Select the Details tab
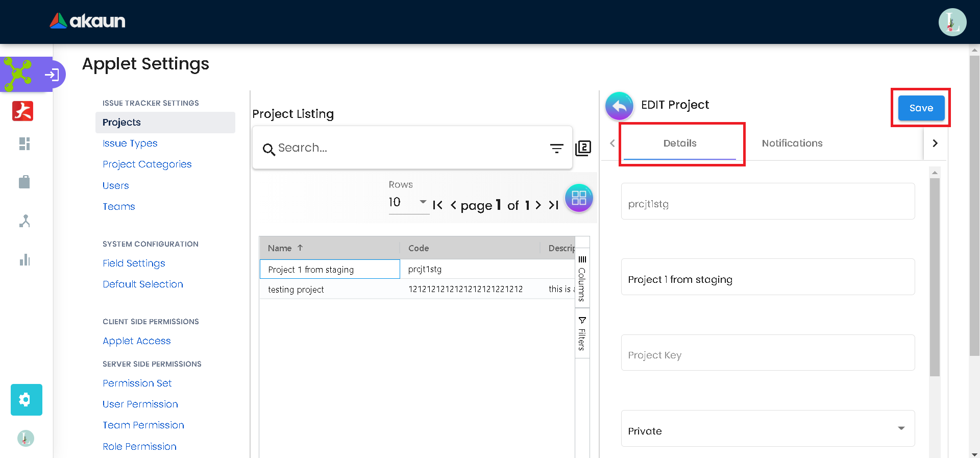Image resolution: width=980 pixels, height=458 pixels. [679, 143]
